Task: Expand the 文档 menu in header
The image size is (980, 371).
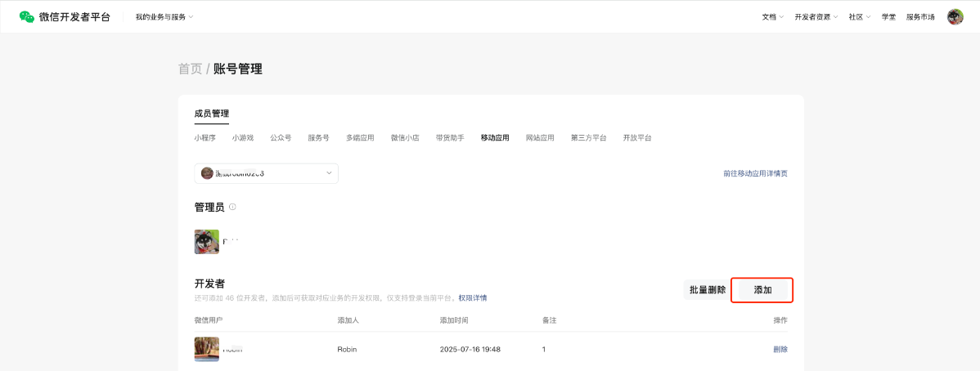Action: (772, 17)
